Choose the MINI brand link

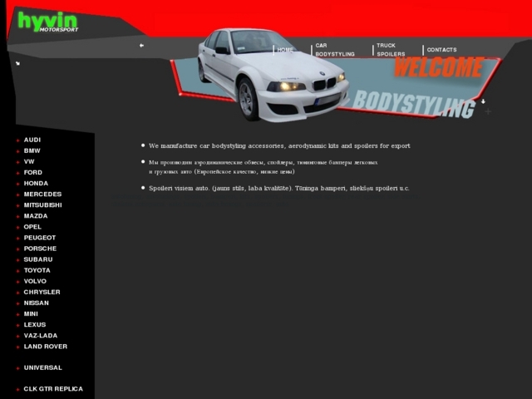pyautogui.click(x=31, y=313)
